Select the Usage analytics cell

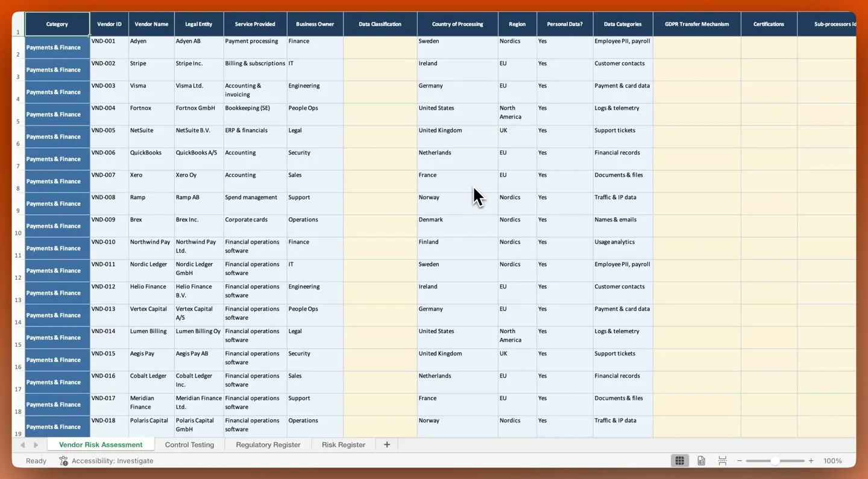coord(623,249)
